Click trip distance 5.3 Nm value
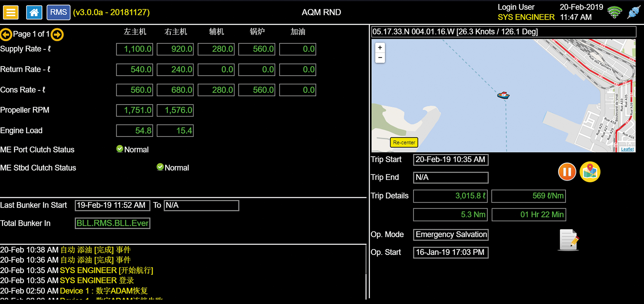This screenshot has height=304, width=644. click(x=451, y=215)
